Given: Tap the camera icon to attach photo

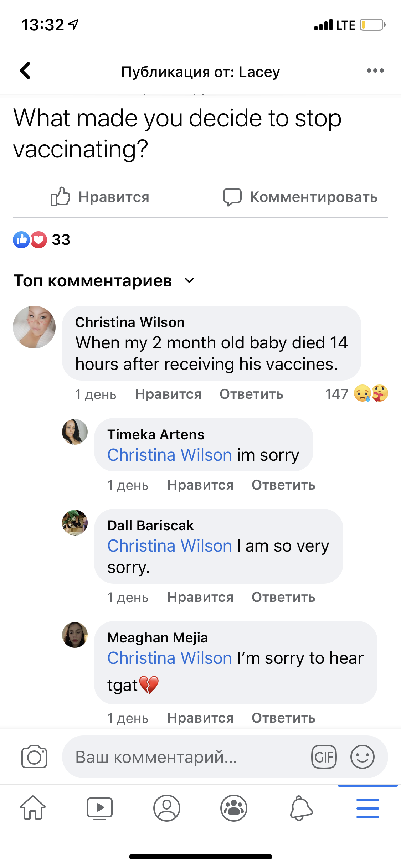Looking at the screenshot, I should 34,756.
